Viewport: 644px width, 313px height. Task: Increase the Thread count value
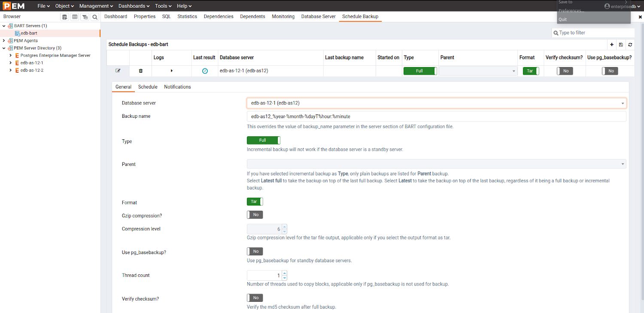coord(284,273)
